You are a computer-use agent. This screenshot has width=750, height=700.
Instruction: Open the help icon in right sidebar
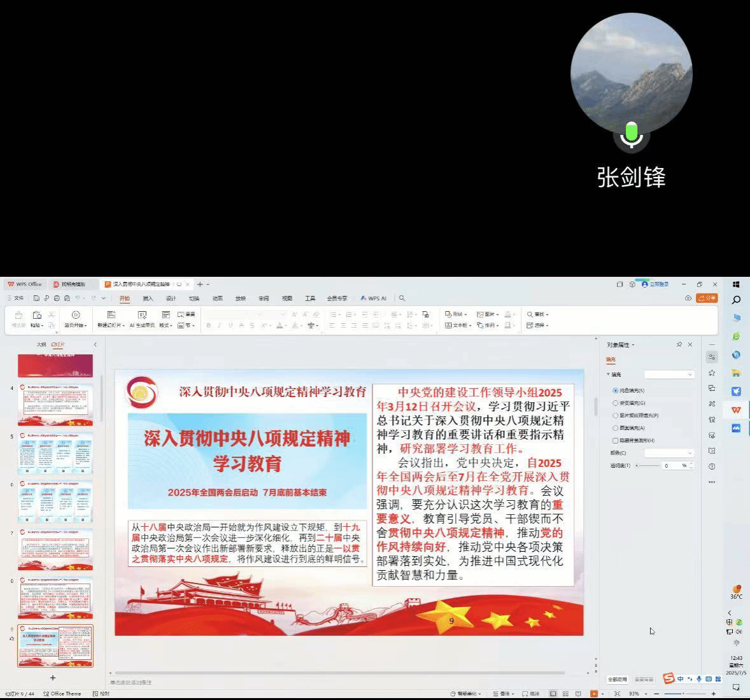point(712,466)
